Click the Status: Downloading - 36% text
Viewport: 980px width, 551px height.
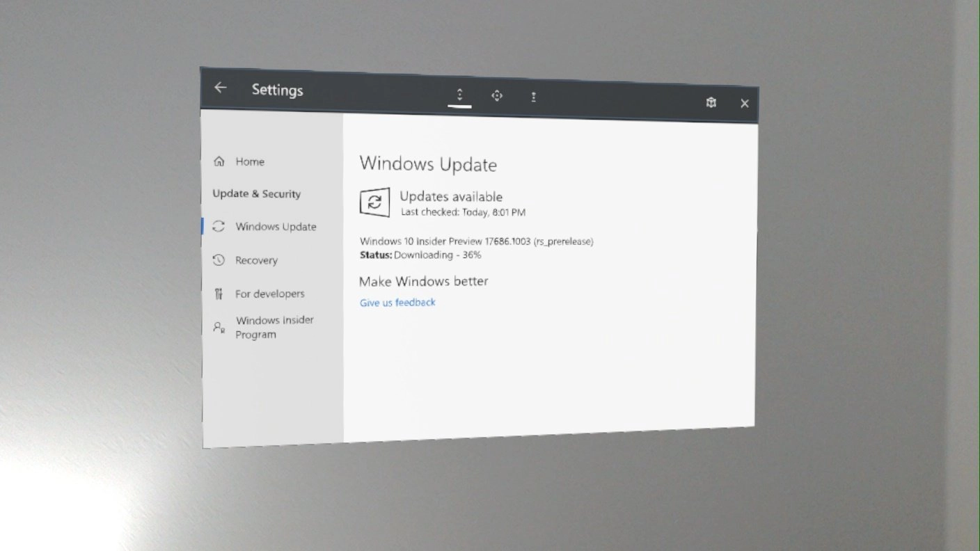pos(420,255)
